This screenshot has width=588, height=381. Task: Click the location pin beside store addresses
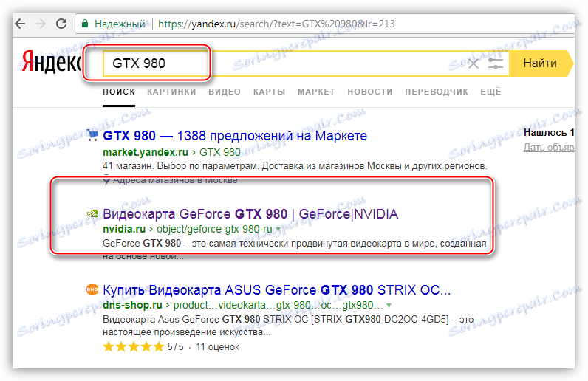(x=106, y=180)
